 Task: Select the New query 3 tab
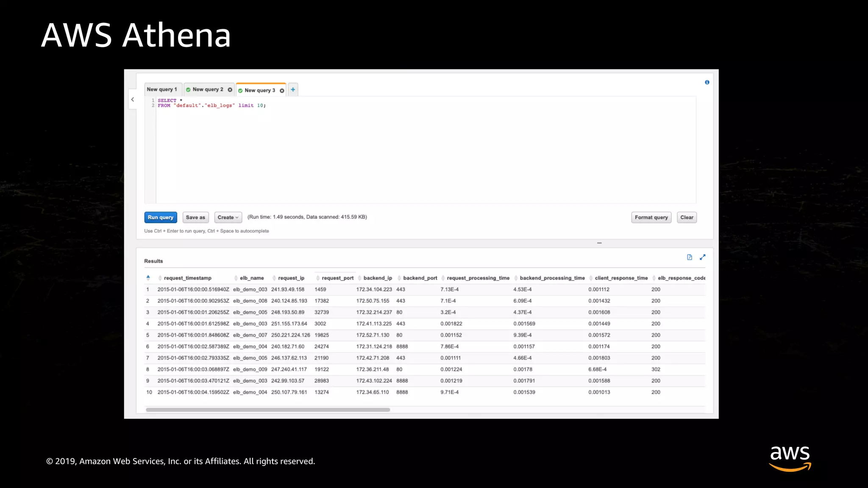point(260,90)
